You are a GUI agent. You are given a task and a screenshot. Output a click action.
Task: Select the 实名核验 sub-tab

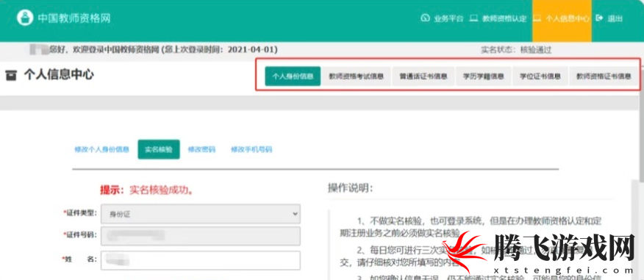(159, 149)
